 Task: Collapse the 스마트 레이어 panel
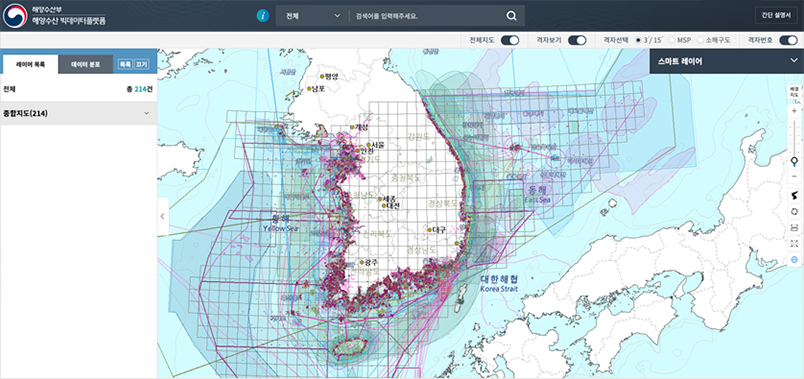coord(793,61)
